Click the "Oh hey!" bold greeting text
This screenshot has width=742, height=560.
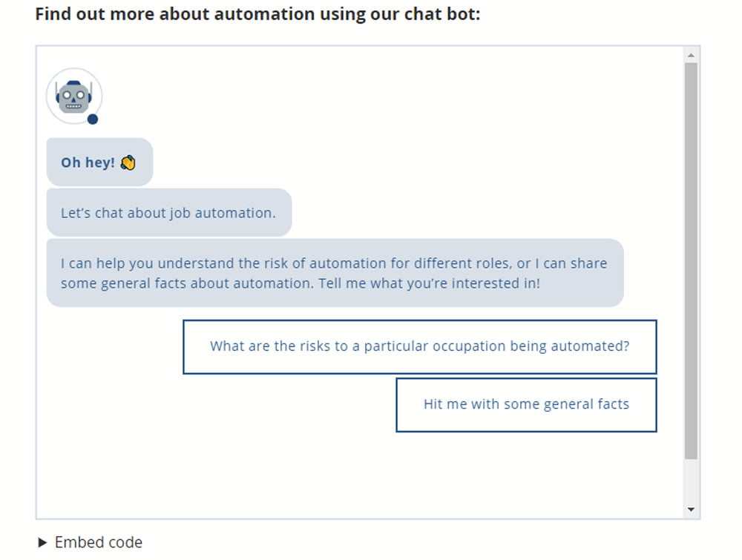(x=88, y=162)
